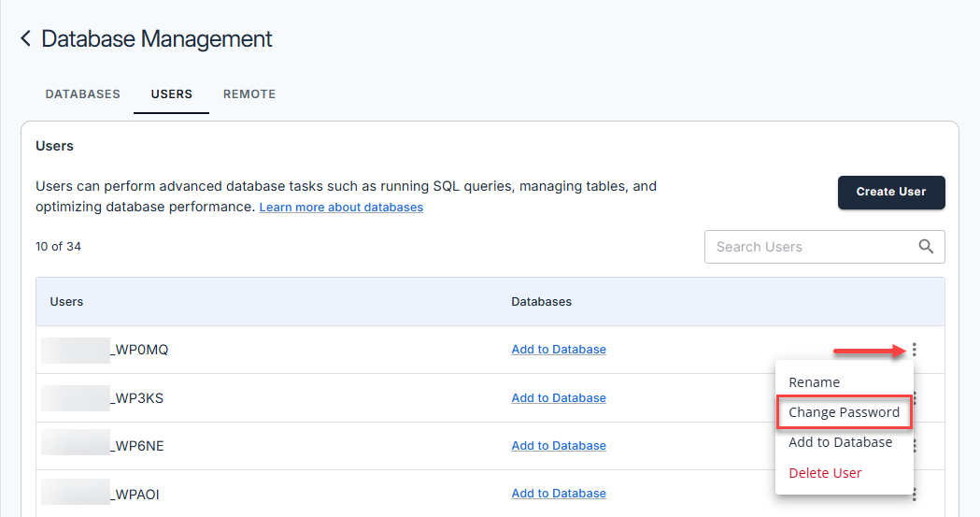Click Add to Database link for _WPAOI
The width and height of the screenshot is (980, 517).
559,494
